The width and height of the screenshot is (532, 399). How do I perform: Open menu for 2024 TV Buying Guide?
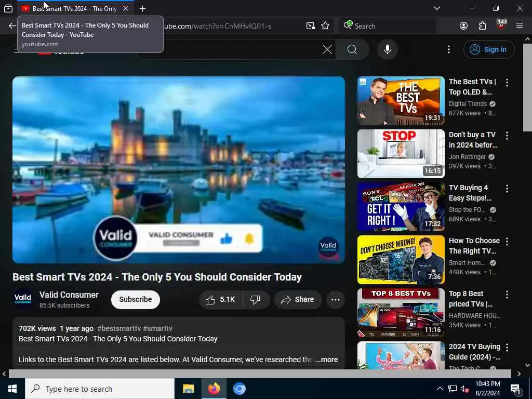(507, 348)
